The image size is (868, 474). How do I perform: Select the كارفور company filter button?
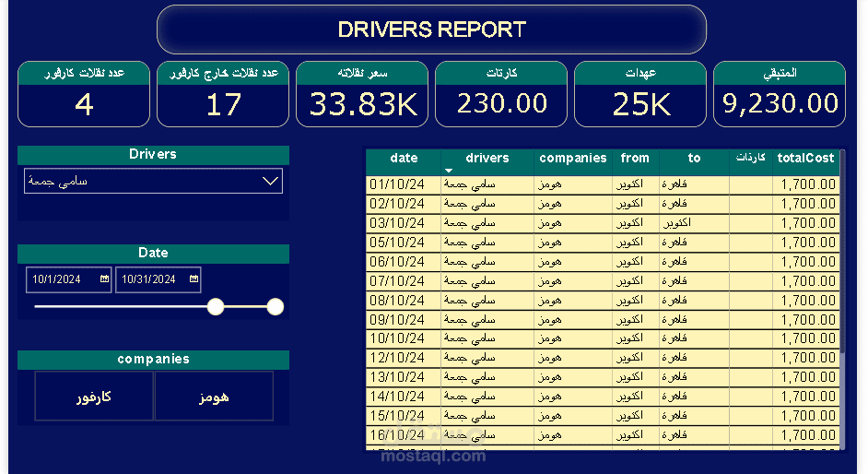point(94,397)
